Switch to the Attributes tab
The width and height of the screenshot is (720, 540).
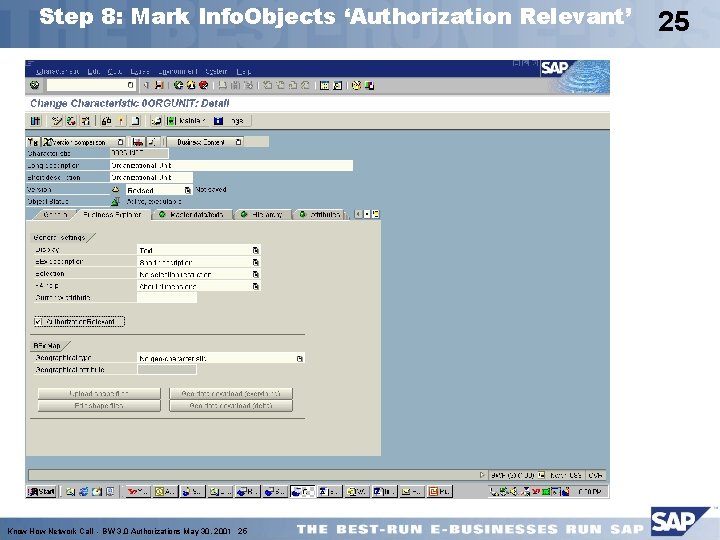pos(321,214)
